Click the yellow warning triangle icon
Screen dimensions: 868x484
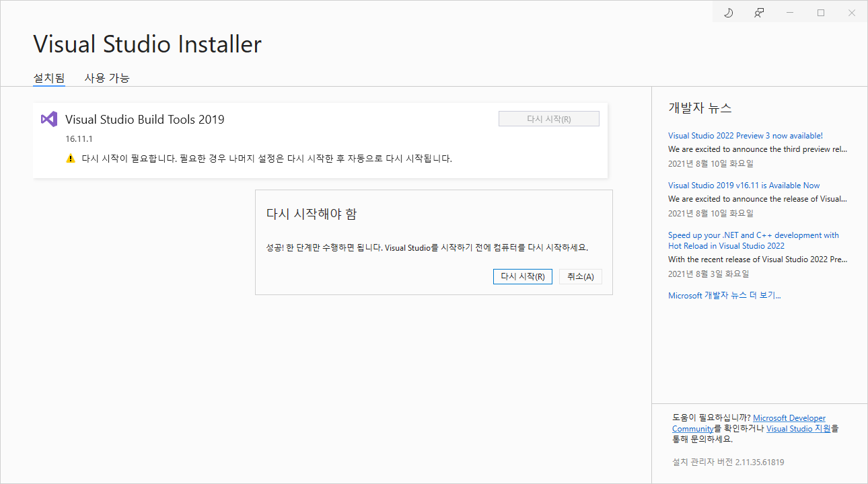71,159
